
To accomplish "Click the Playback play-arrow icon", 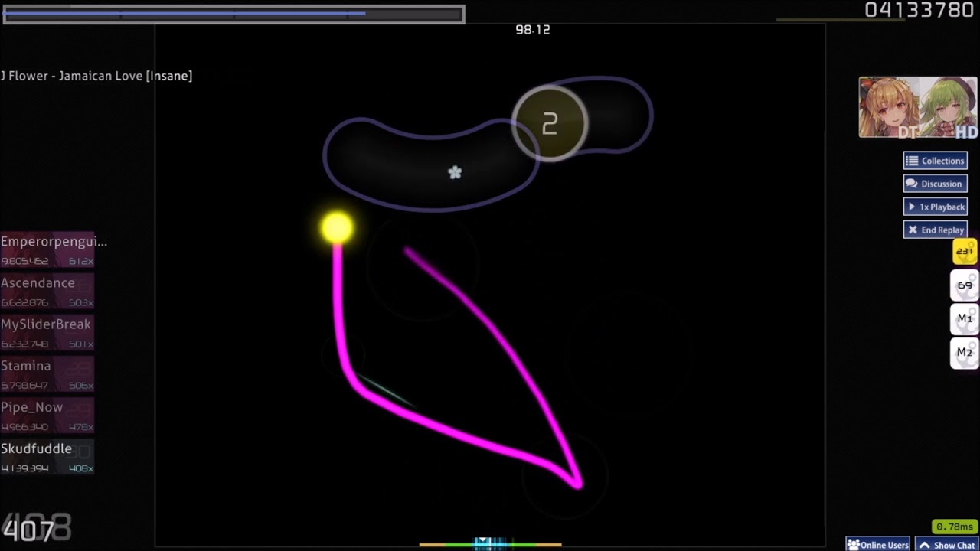I will 912,207.
